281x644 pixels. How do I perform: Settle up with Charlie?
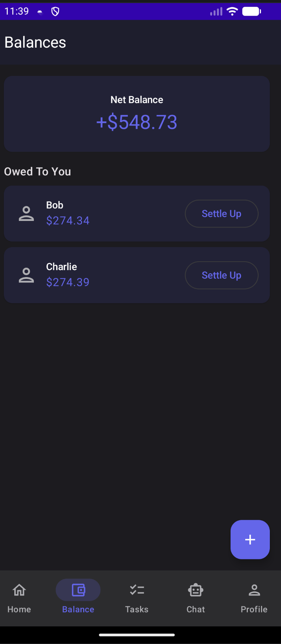pyautogui.click(x=221, y=275)
